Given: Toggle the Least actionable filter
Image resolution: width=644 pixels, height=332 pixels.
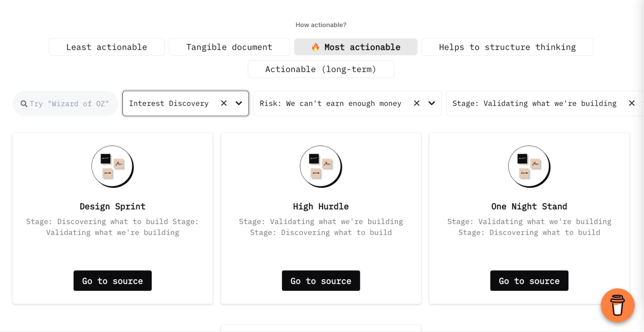Looking at the screenshot, I should (x=106, y=47).
